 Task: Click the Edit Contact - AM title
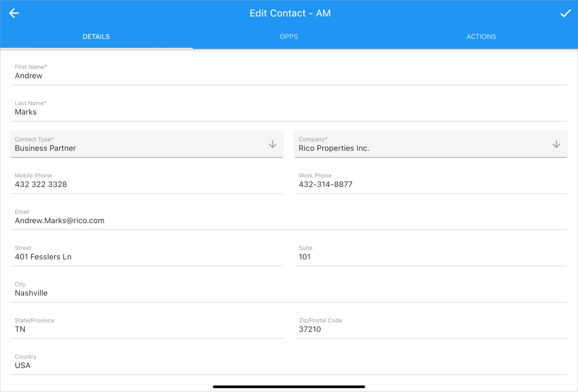(x=290, y=13)
